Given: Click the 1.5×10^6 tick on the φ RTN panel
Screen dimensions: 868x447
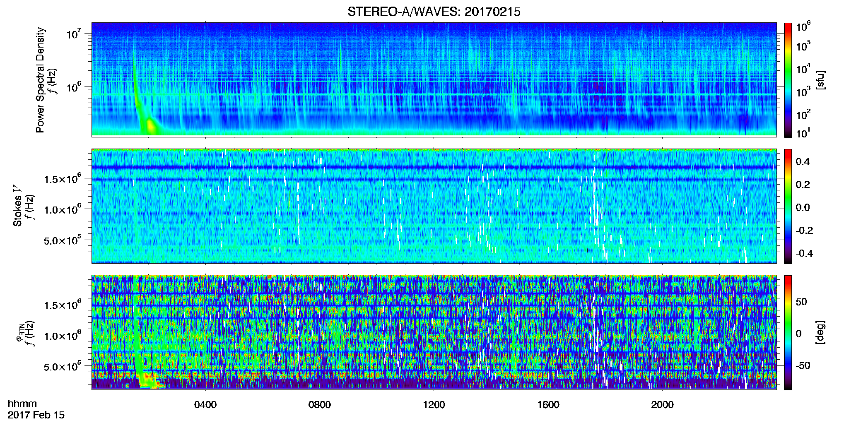Looking at the screenshot, I should click(x=63, y=305).
